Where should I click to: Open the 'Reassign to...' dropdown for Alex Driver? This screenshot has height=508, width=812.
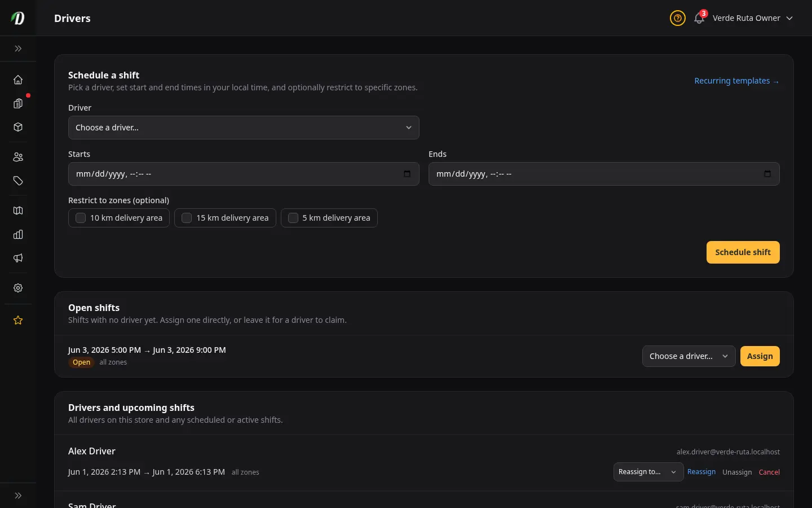648,472
